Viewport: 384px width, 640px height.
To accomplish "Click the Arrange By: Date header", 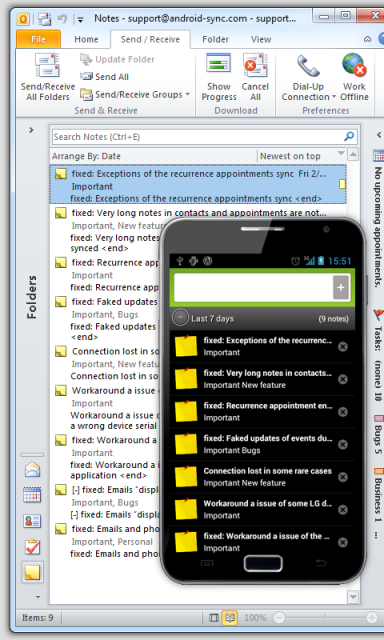I will (x=86, y=156).
